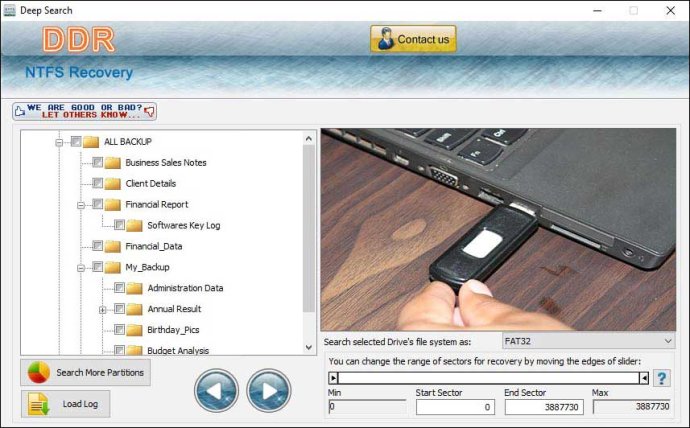
Task: Click the Softwares Key Log folder icon
Action: [x=134, y=225]
